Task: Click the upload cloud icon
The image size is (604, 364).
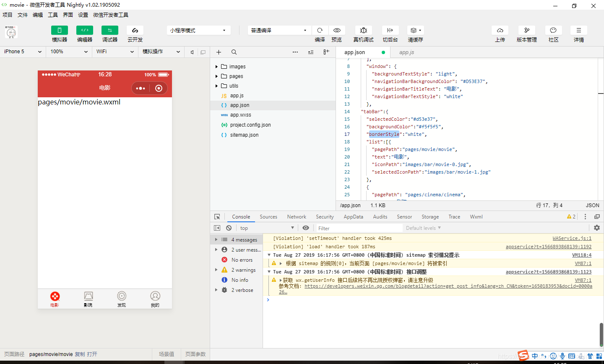Action: (x=500, y=30)
